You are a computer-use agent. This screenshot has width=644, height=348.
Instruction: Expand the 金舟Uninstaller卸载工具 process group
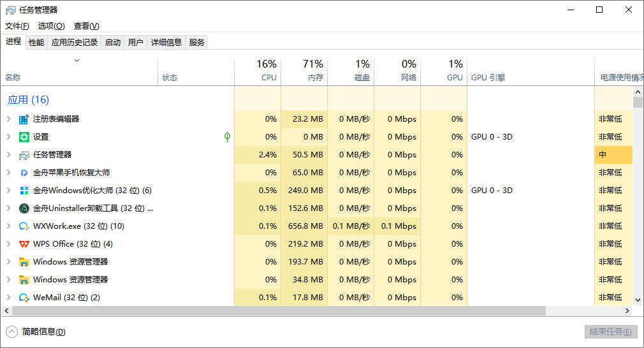[x=9, y=208]
